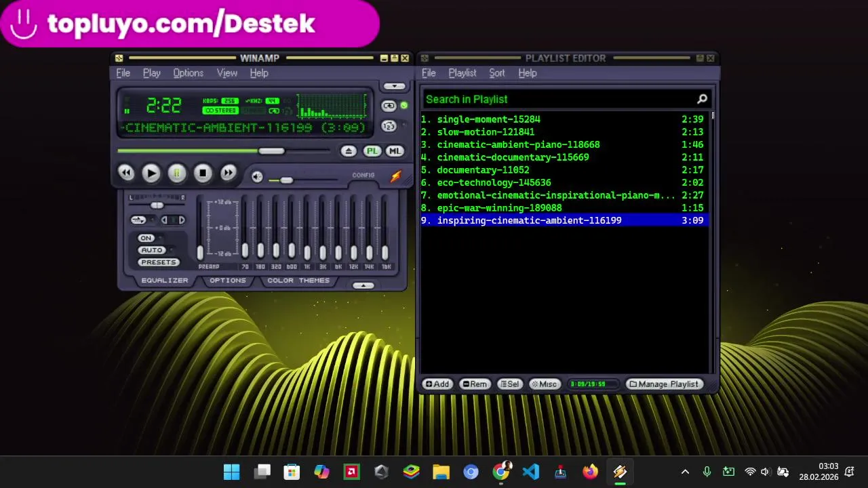Select track cinematic-documentary-115669
The height and width of the screenshot is (488, 868).
pyautogui.click(x=564, y=157)
